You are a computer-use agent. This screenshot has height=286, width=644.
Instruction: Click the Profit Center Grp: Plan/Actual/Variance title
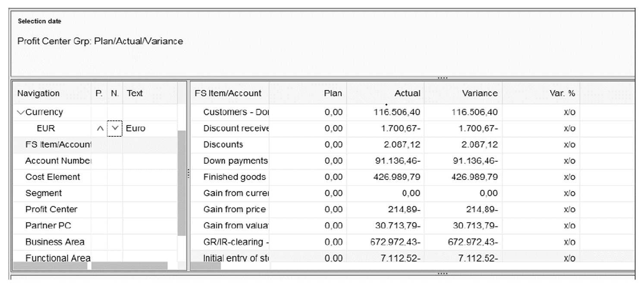click(x=100, y=41)
